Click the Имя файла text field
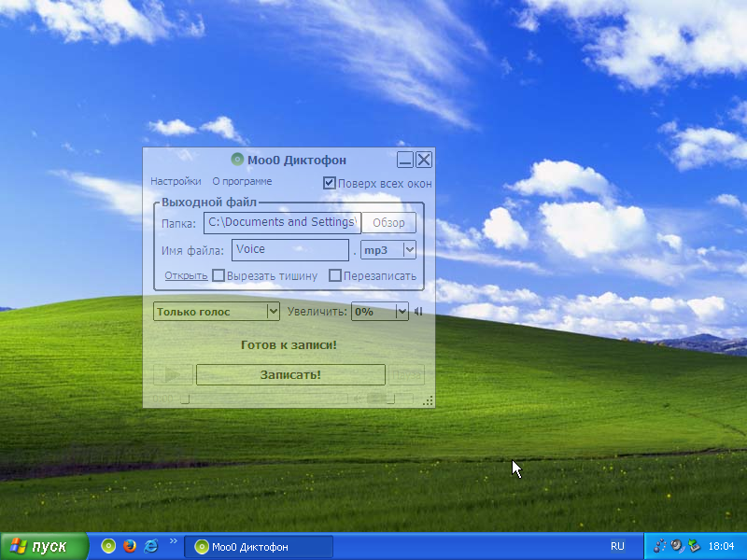This screenshot has height=560, width=747. [290, 250]
